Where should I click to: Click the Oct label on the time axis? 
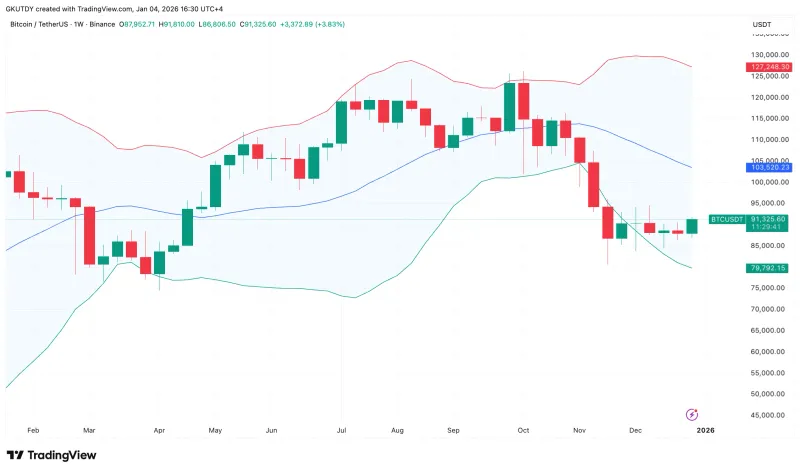coord(523,430)
